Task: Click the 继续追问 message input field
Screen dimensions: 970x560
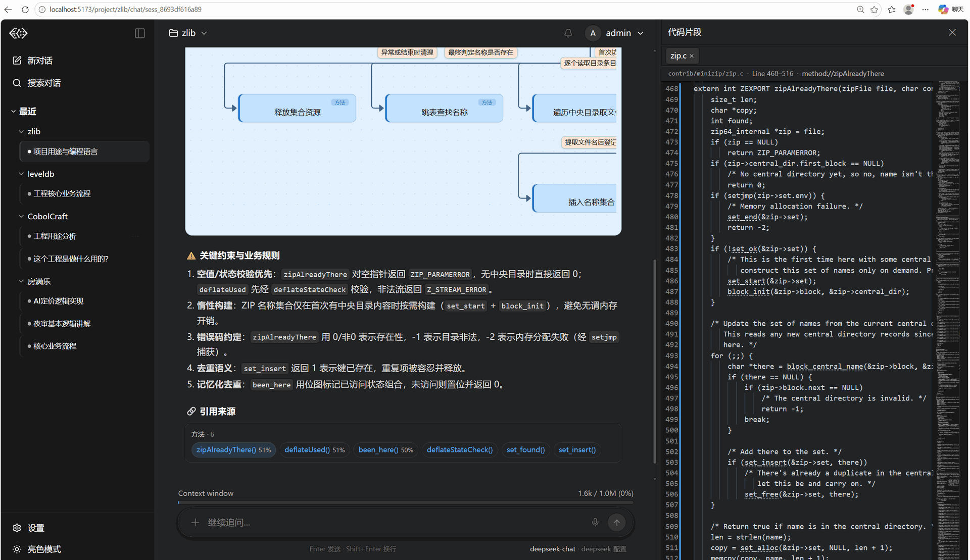Action: pos(394,523)
